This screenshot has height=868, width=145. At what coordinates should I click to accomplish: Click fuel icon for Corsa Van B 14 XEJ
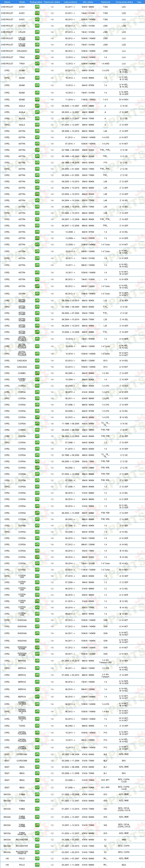[37, 608]
